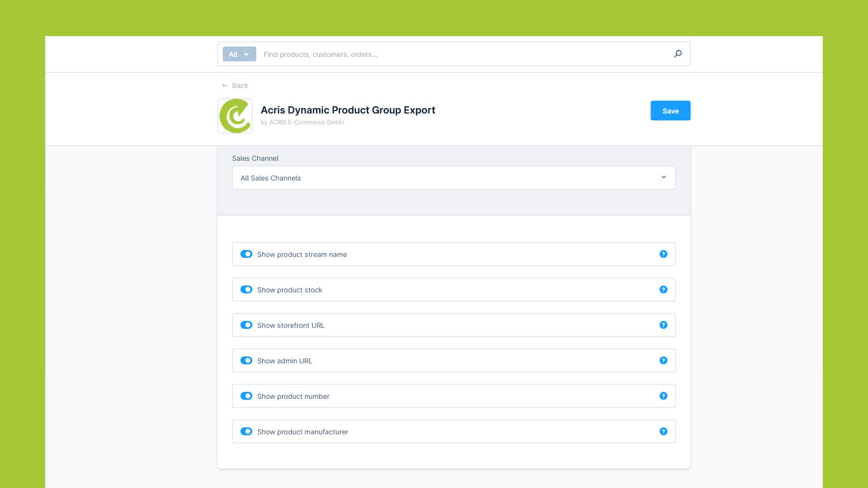Toggle Show product stream name switch
Viewport: 868px width, 488px height.
tap(246, 254)
